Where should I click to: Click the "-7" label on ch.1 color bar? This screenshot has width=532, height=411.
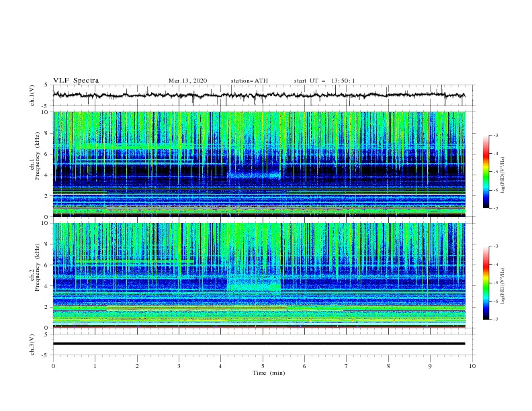[495, 208]
